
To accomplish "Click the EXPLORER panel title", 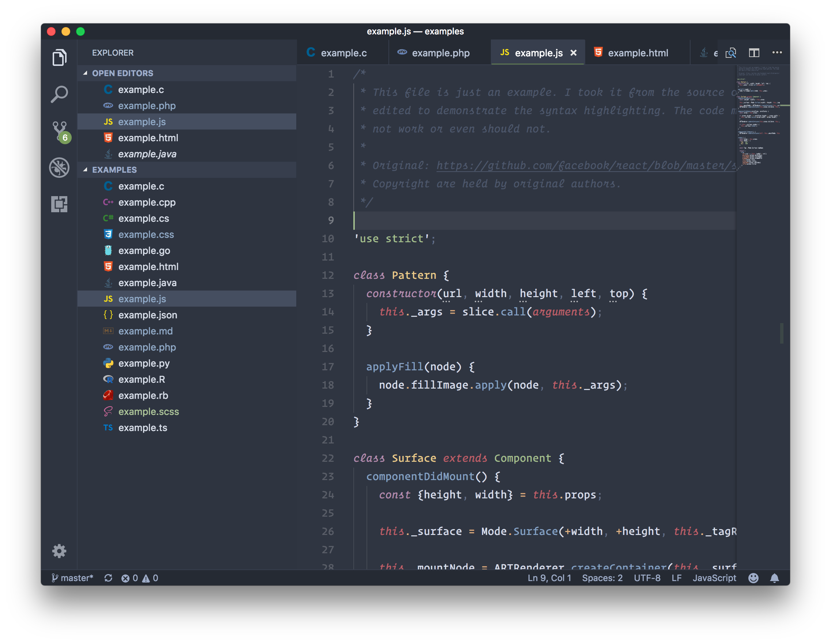I will pos(113,53).
